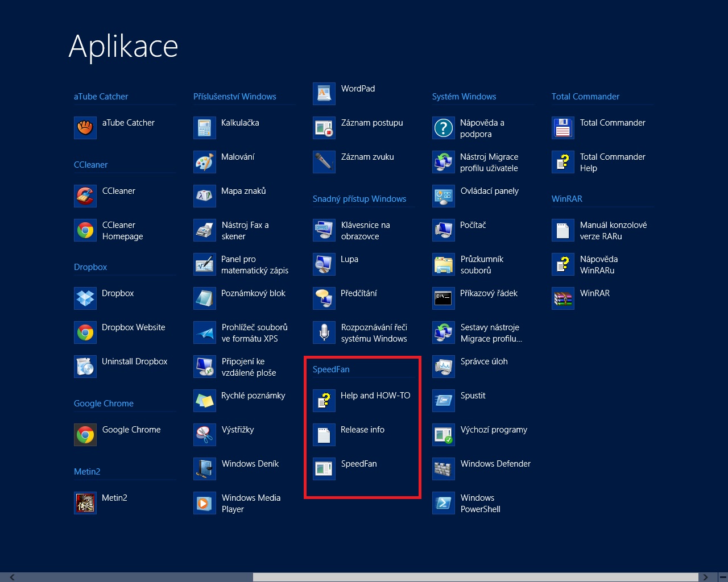Click the WinRAR archive icon
Viewport: 728px width, 582px height.
563,298
